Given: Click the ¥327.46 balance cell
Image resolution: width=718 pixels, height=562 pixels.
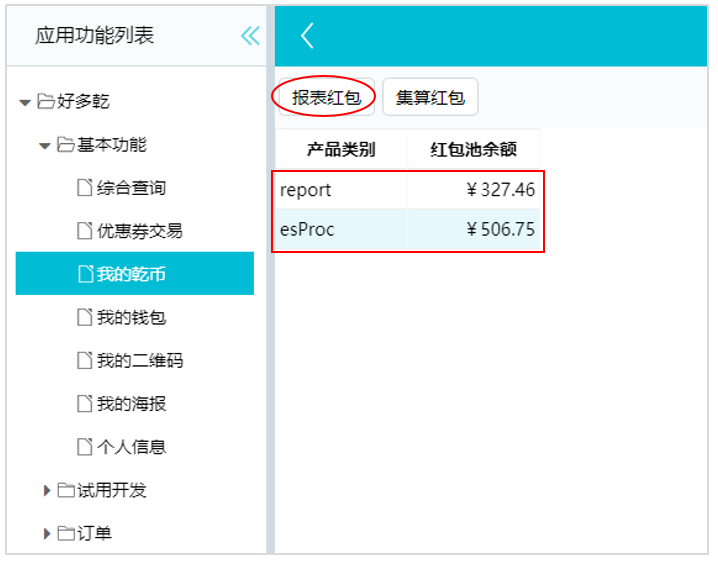Looking at the screenshot, I should [473, 190].
